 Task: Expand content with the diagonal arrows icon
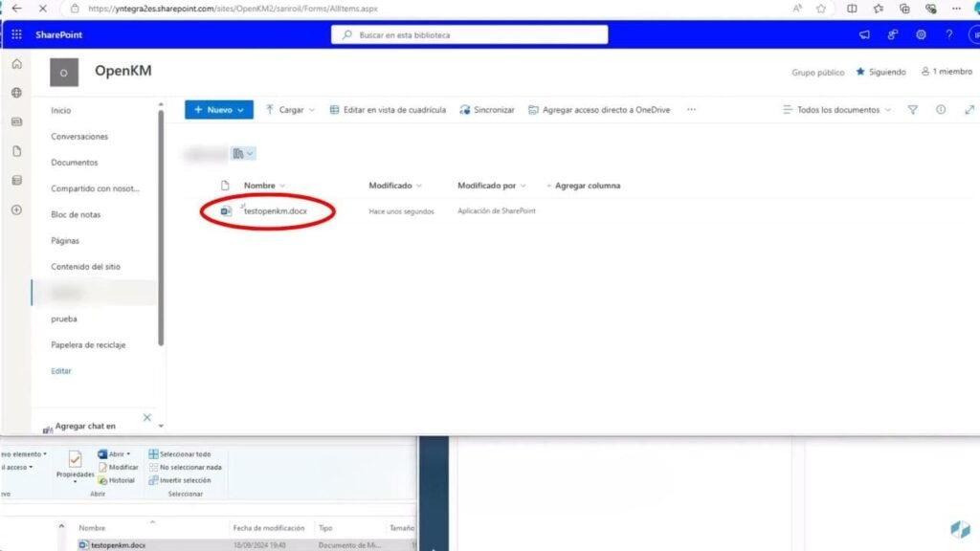969,110
